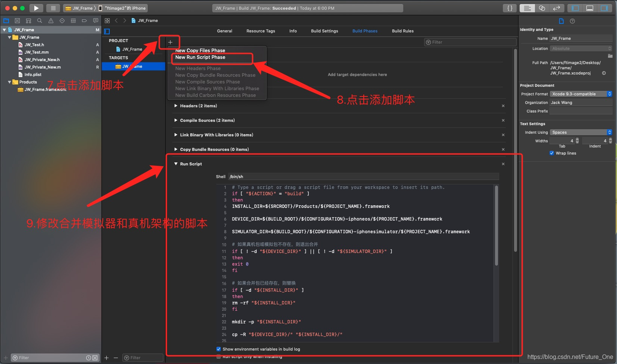Toggle the right Inspectors panel

(604, 8)
